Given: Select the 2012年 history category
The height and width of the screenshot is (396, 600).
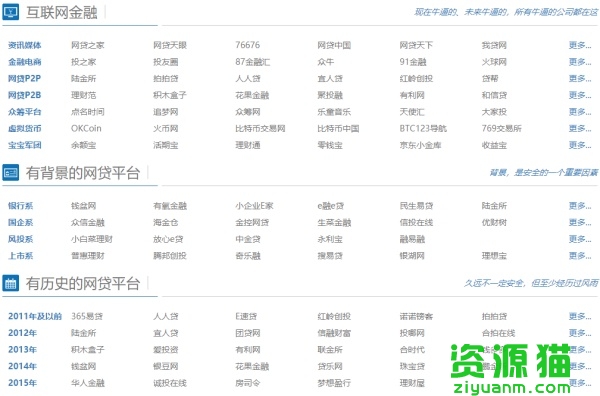Looking at the screenshot, I should [22, 333].
